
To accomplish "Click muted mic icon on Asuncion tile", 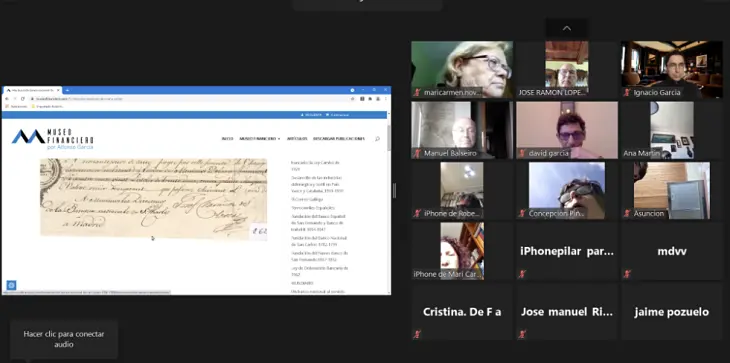I will (x=627, y=214).
